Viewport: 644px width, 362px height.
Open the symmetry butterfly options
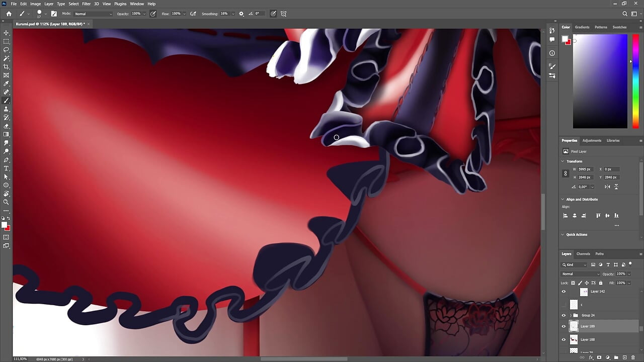[284, 14]
